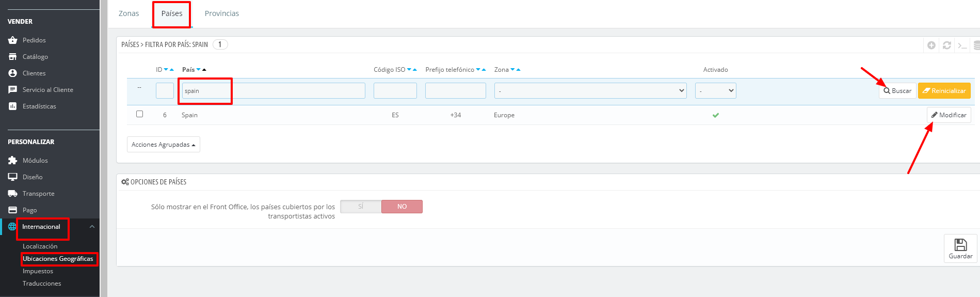Screen dimensions: 980x297
Task: Switch to the Provincias tab
Action: click(x=222, y=13)
